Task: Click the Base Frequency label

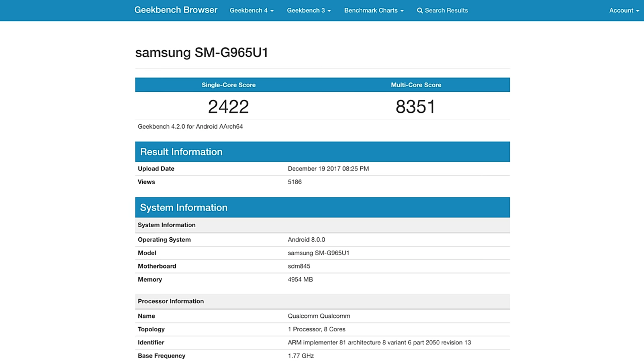Action: click(161, 356)
